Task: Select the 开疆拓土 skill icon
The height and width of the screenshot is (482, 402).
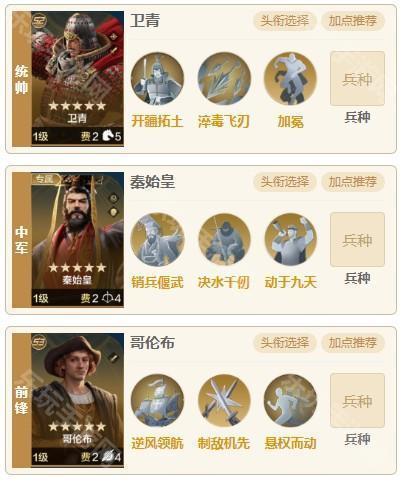Action: click(x=157, y=79)
